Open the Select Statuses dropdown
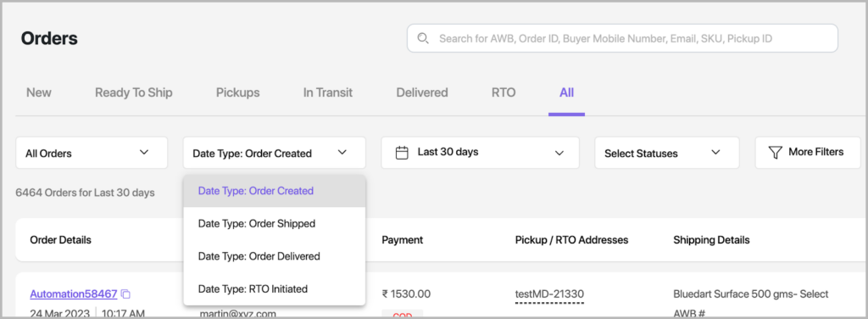This screenshot has width=868, height=319. 666,153
